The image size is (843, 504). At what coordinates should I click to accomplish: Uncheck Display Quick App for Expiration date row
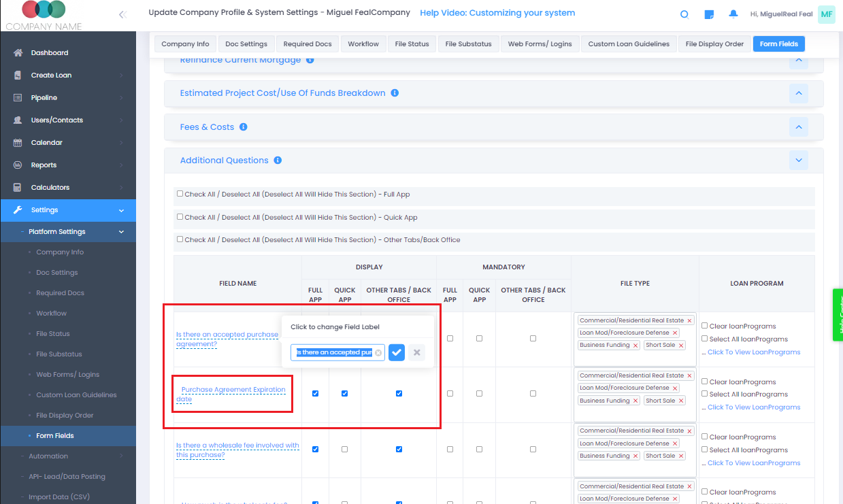click(344, 393)
